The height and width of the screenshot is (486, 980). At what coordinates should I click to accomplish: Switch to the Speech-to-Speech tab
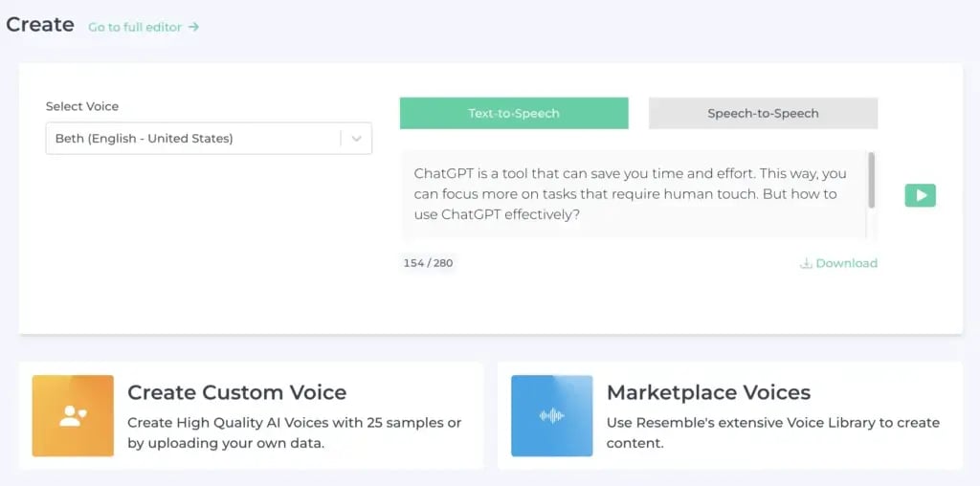tap(763, 113)
